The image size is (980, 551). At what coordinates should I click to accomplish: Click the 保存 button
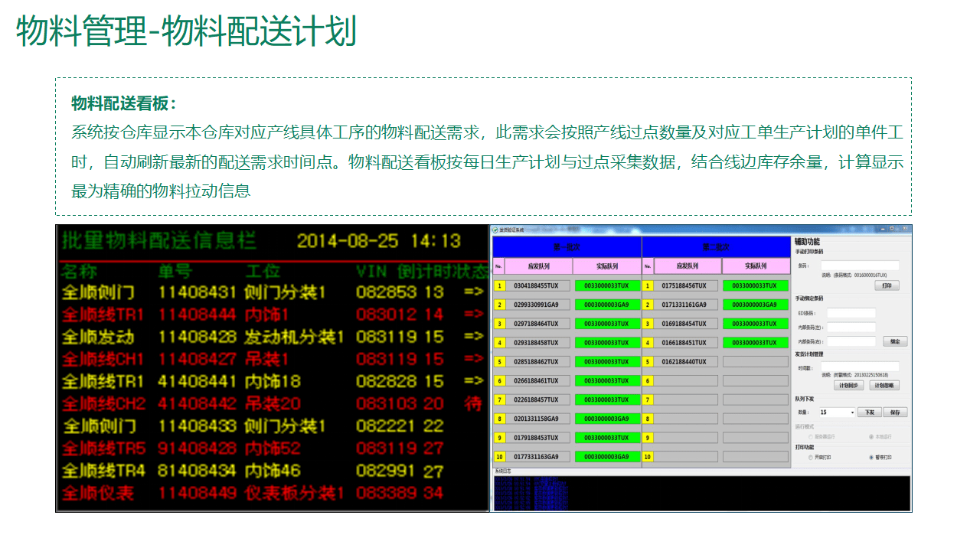[x=896, y=412]
